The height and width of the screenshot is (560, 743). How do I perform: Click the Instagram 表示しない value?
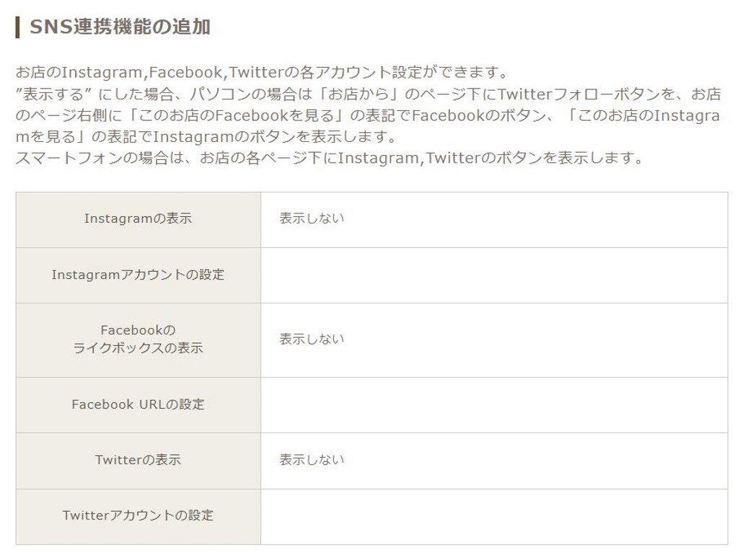(312, 218)
